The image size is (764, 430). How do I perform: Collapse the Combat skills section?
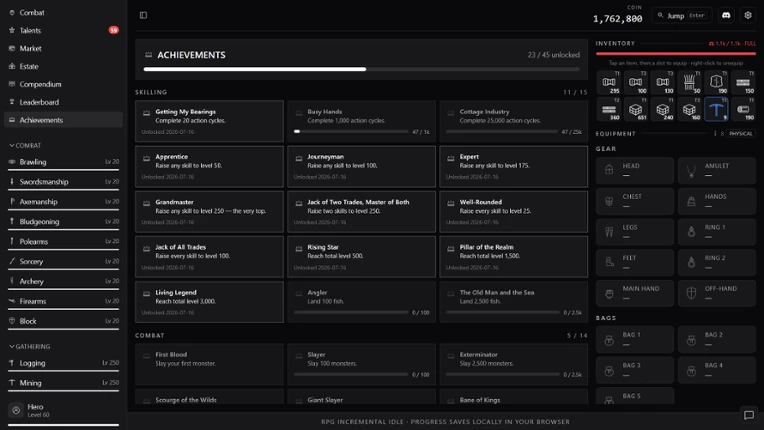pyautogui.click(x=25, y=146)
